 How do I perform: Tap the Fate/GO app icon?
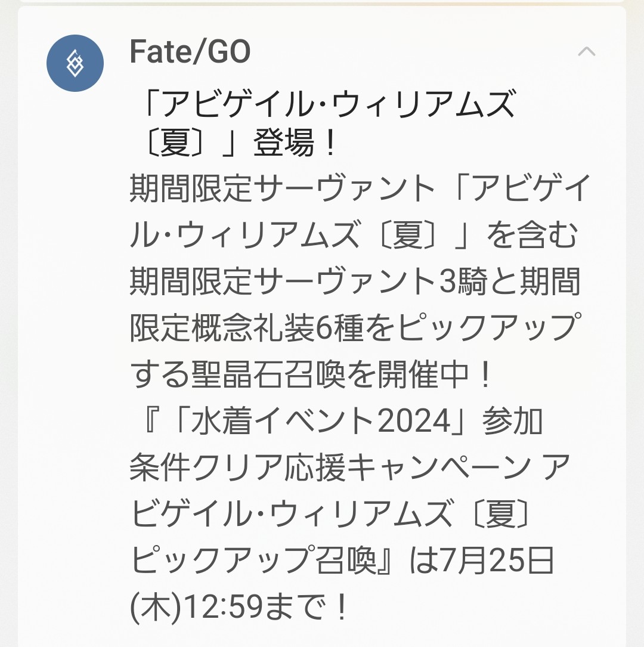click(x=75, y=63)
